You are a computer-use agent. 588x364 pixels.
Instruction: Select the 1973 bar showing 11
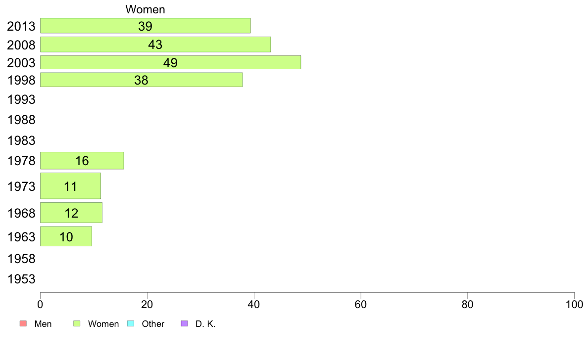pos(70,186)
